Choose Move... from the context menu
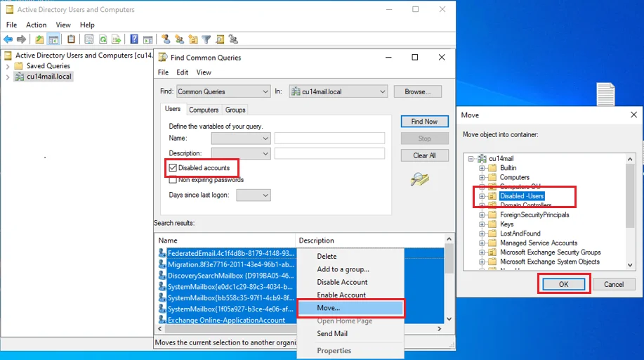Screen dimensions: 644x360 pyautogui.click(x=350, y=308)
